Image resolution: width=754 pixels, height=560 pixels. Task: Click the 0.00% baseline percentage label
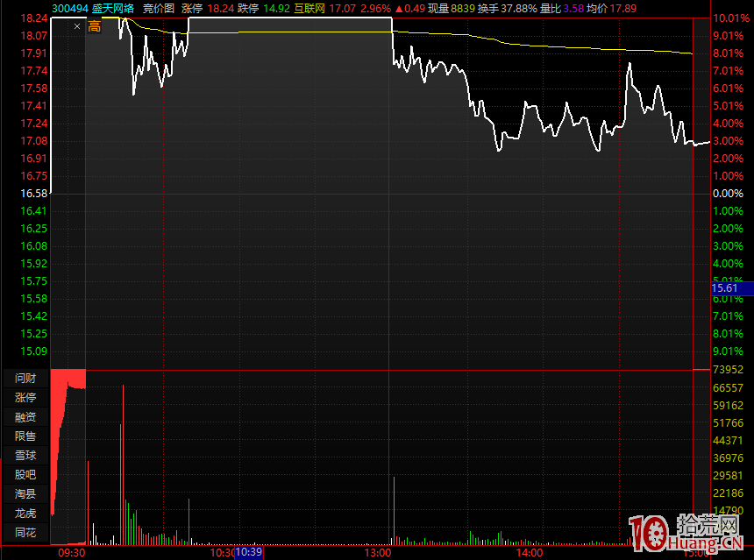[728, 193]
